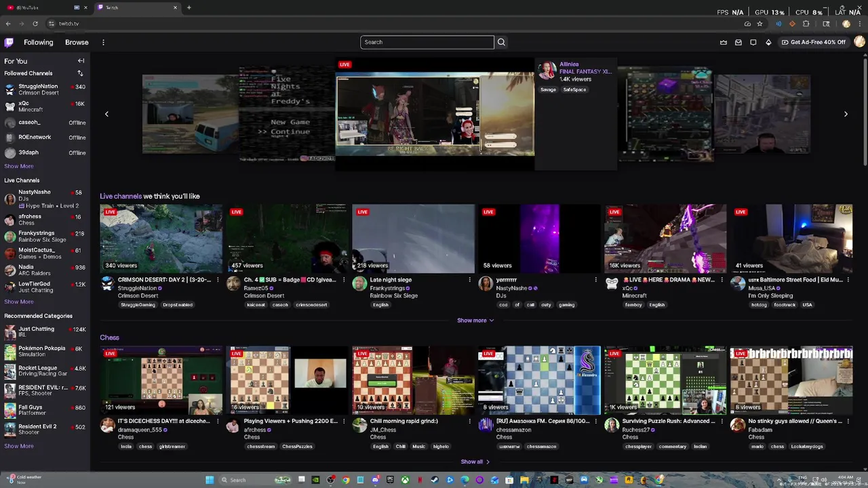868x488 pixels.
Task: Open LowTierGod in Live Channels list
Action: (45, 287)
